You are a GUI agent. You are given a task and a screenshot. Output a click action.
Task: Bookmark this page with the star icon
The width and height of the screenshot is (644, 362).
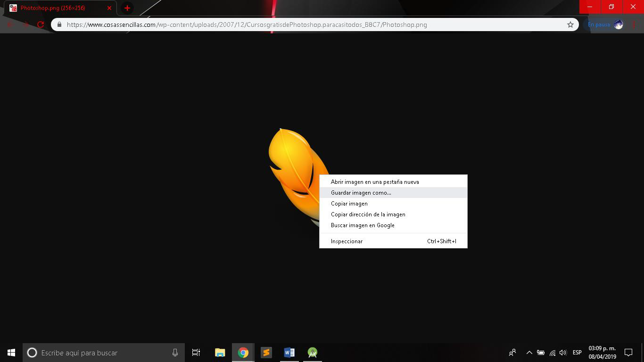(x=570, y=25)
